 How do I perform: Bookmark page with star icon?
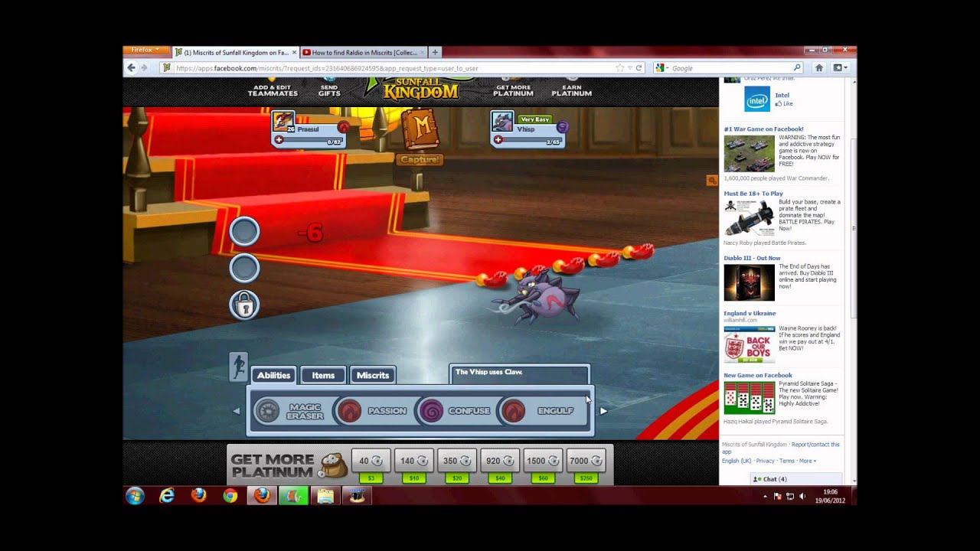[619, 68]
